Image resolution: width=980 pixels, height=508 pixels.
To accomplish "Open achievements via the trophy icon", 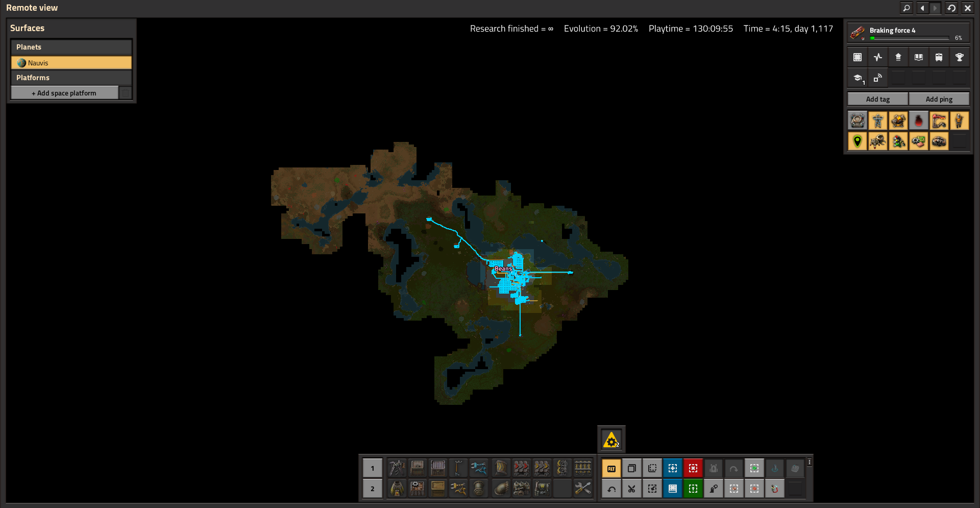I will [x=960, y=57].
